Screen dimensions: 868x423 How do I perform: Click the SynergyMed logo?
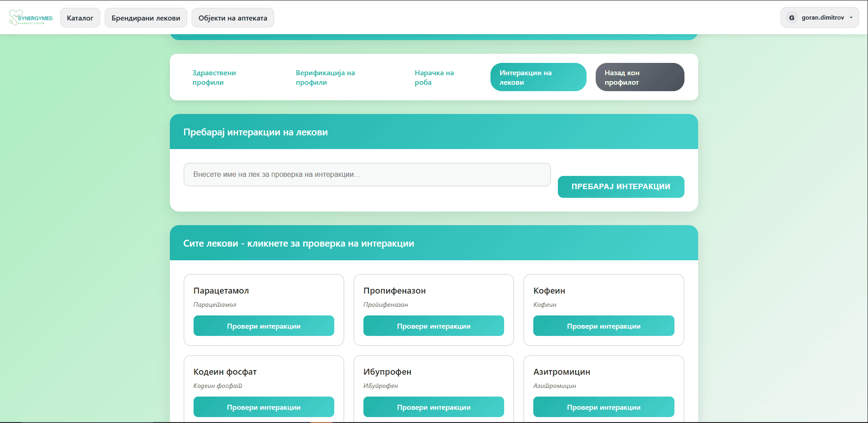[x=31, y=18]
